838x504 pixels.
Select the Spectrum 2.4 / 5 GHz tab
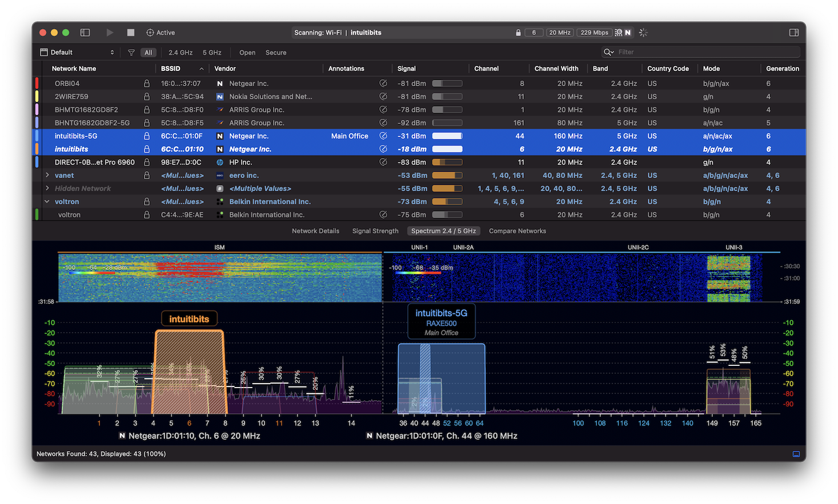pyautogui.click(x=443, y=231)
